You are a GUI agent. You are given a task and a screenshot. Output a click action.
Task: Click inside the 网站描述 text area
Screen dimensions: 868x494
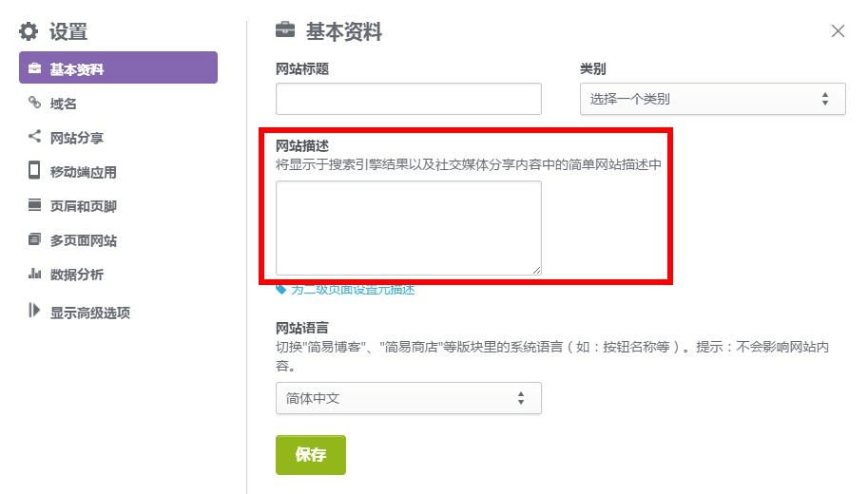(x=408, y=228)
